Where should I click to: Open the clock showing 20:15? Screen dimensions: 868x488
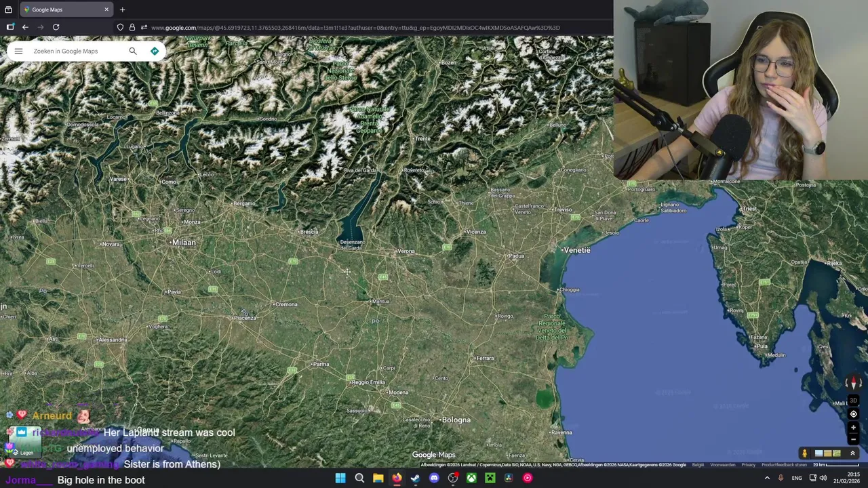pyautogui.click(x=848, y=478)
